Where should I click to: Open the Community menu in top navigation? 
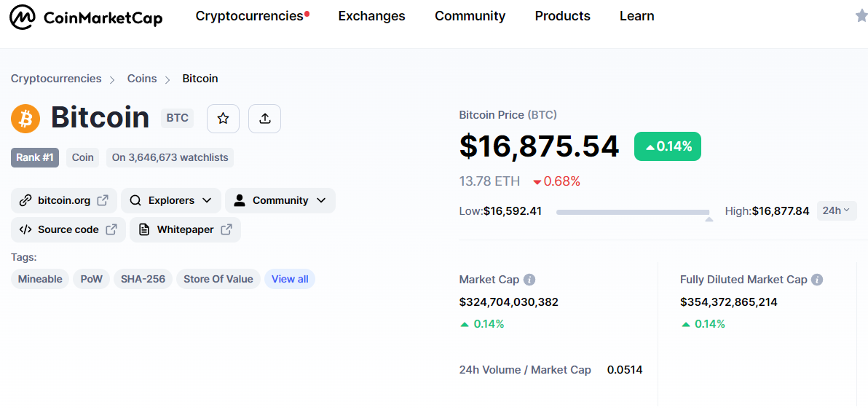[x=470, y=16]
